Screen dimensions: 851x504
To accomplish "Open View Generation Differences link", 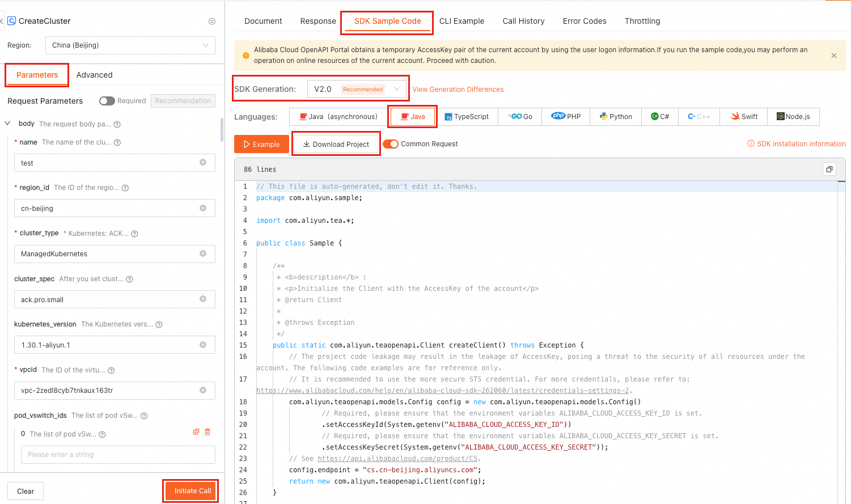I will [x=458, y=90].
